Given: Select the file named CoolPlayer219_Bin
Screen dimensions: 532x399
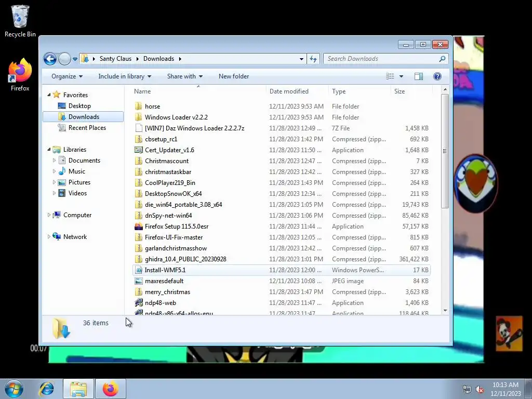Looking at the screenshot, I should (170, 182).
